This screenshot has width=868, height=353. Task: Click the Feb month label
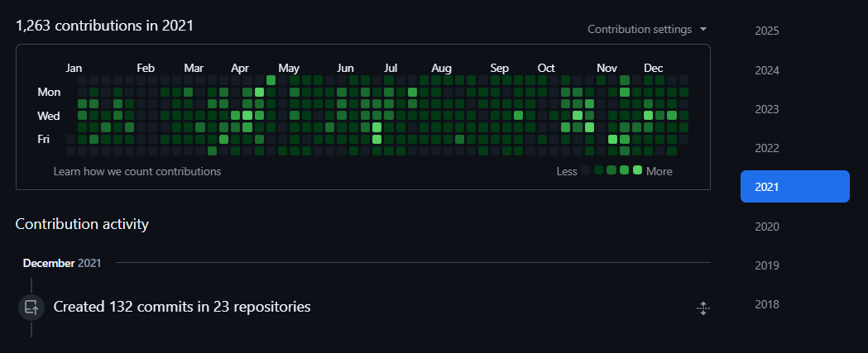point(146,68)
